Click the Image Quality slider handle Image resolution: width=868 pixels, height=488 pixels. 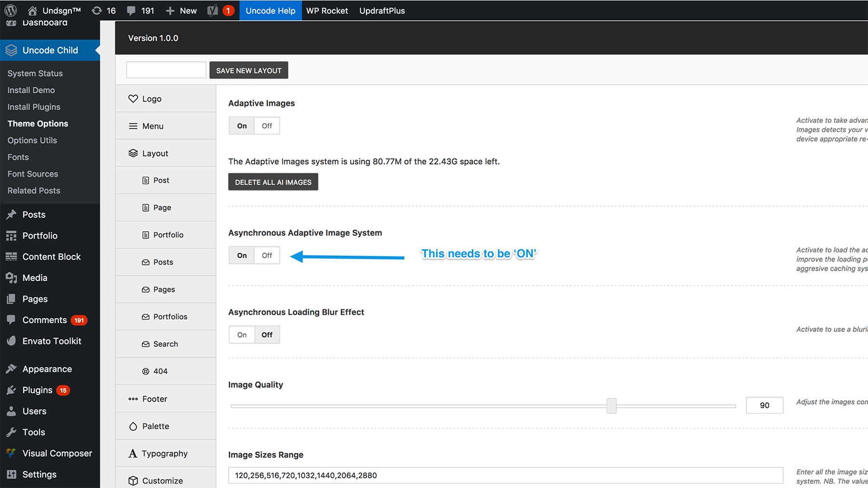coord(611,406)
